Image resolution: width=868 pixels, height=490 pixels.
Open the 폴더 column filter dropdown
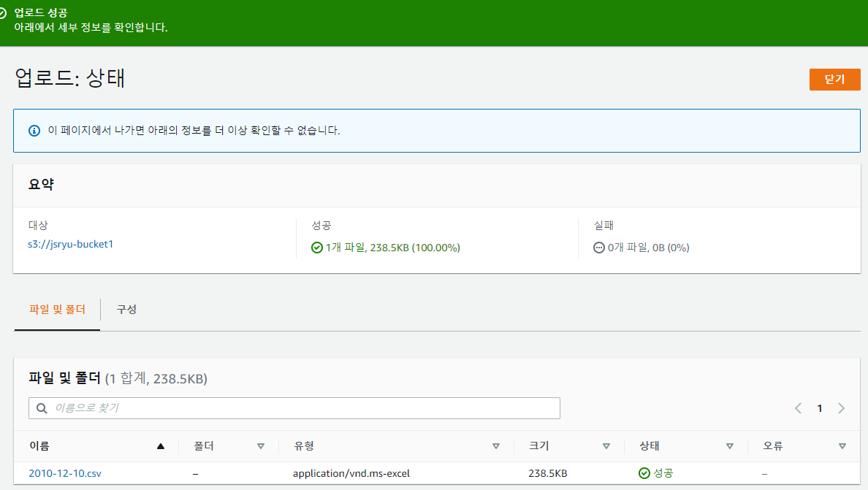(x=262, y=445)
